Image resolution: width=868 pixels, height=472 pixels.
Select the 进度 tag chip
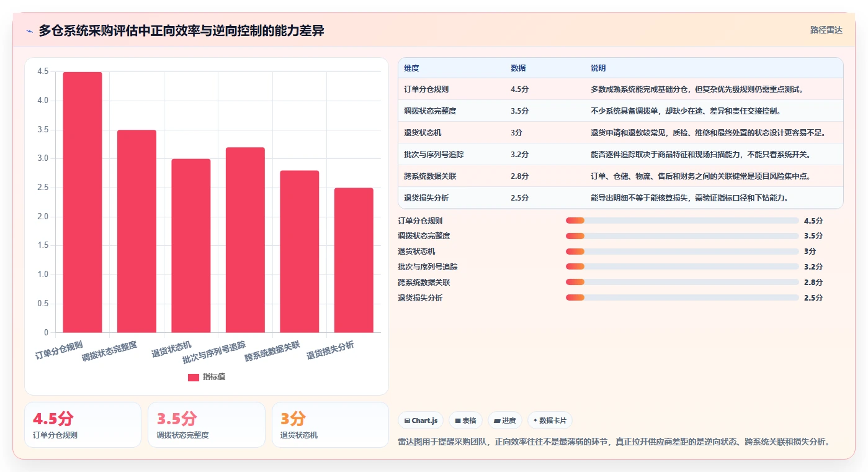click(505, 420)
